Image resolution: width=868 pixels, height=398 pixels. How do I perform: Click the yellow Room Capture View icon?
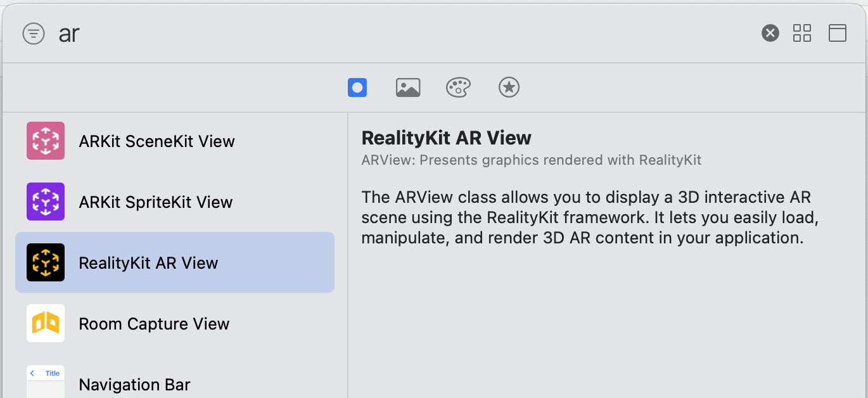coord(46,323)
